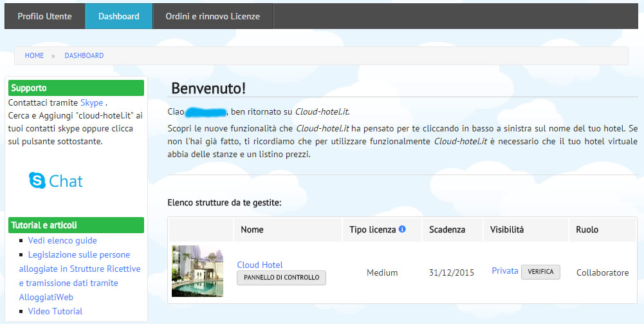
Task: Click the PANNELLO DI CONTROLLO button
Action: click(x=281, y=278)
